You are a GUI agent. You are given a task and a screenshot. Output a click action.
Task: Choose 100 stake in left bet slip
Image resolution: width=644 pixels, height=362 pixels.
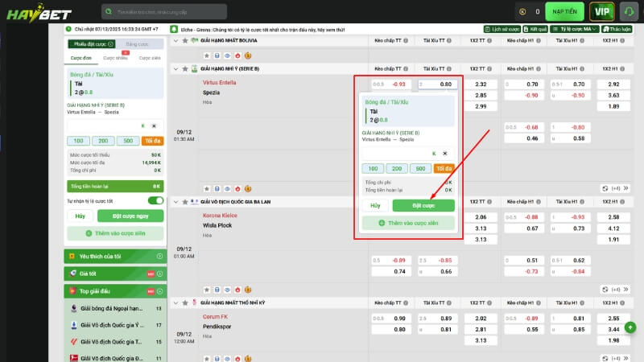click(78, 141)
